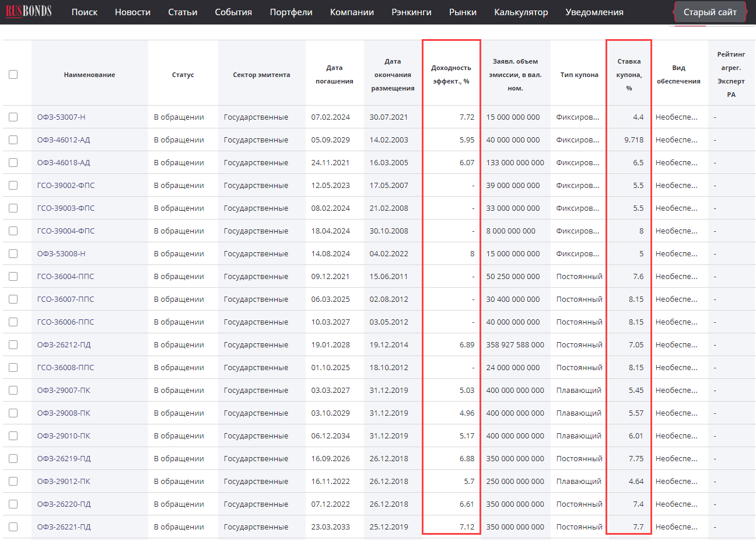Open the Калькулятор page
The width and height of the screenshot is (756, 540).
point(520,12)
